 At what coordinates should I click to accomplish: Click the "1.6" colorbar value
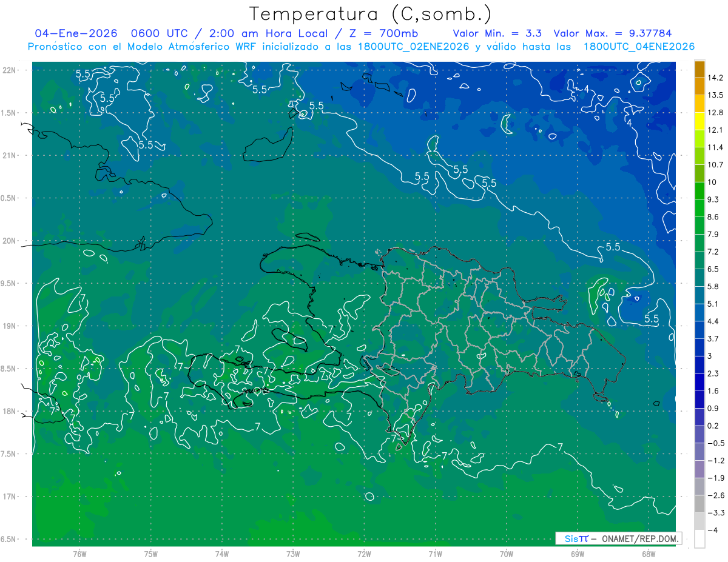point(713,391)
